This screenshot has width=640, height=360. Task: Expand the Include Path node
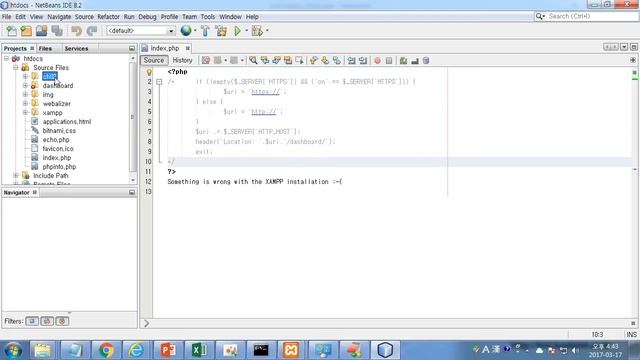(x=16, y=176)
